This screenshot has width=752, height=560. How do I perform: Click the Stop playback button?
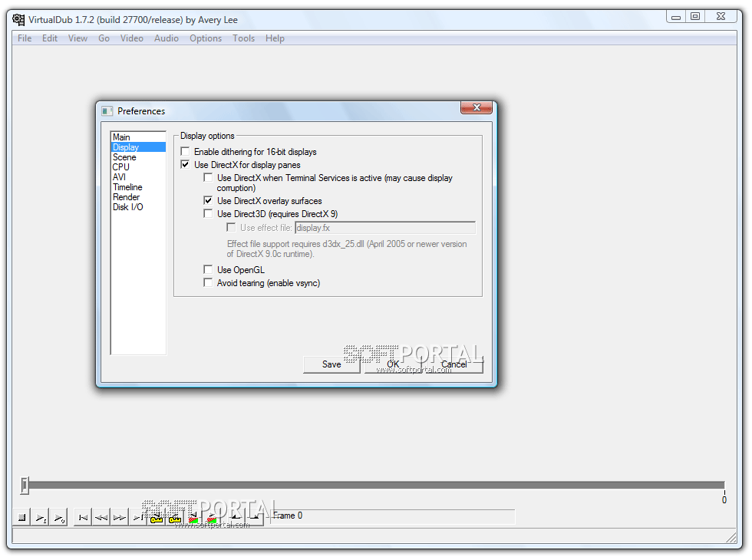click(21, 518)
